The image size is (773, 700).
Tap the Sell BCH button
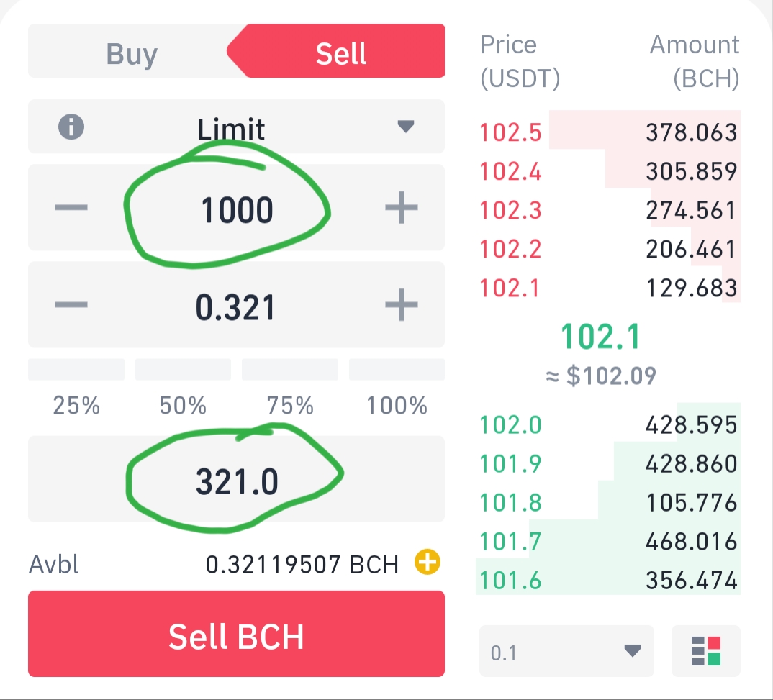[236, 634]
